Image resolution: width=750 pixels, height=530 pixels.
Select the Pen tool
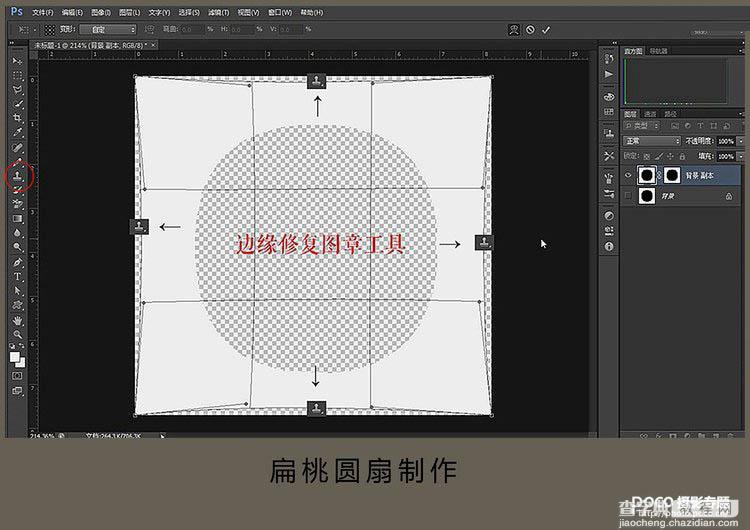coord(17,262)
